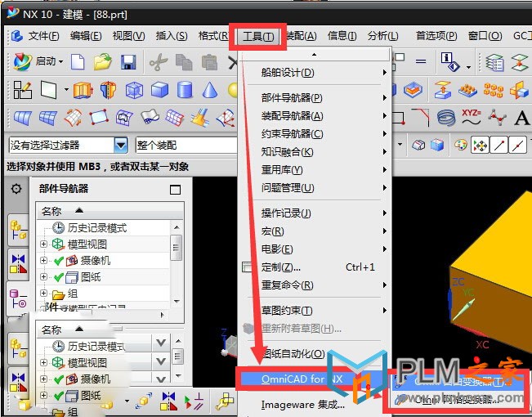
Task: Open the 电影(E) submenu
Action: point(316,249)
